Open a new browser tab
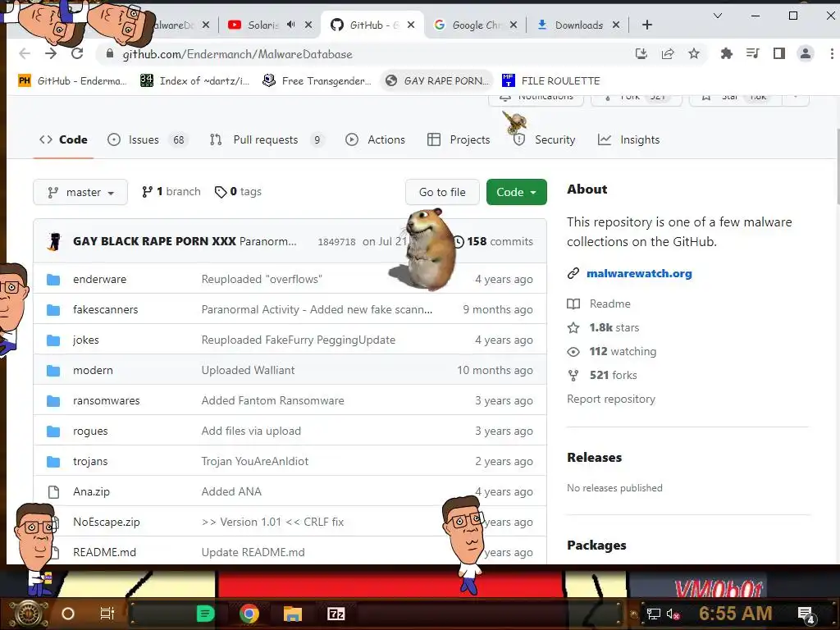 click(647, 25)
